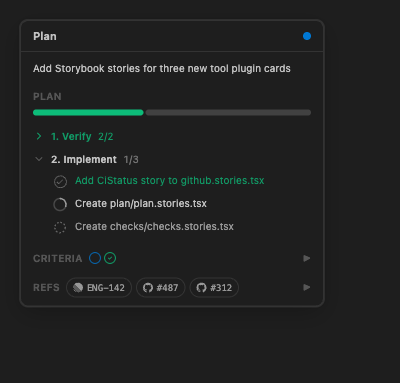Viewport: 400px width, 383px height.
Task: Click the 'Plan' card header title
Action: click(x=45, y=36)
